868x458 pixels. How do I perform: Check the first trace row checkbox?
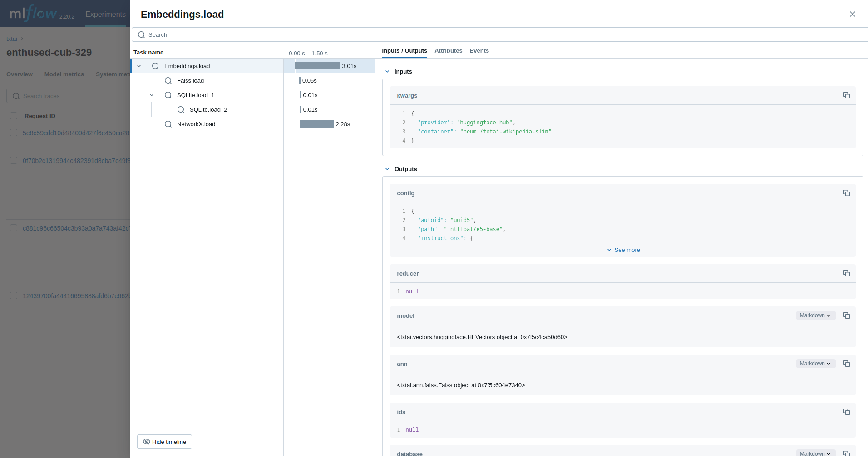tap(14, 133)
